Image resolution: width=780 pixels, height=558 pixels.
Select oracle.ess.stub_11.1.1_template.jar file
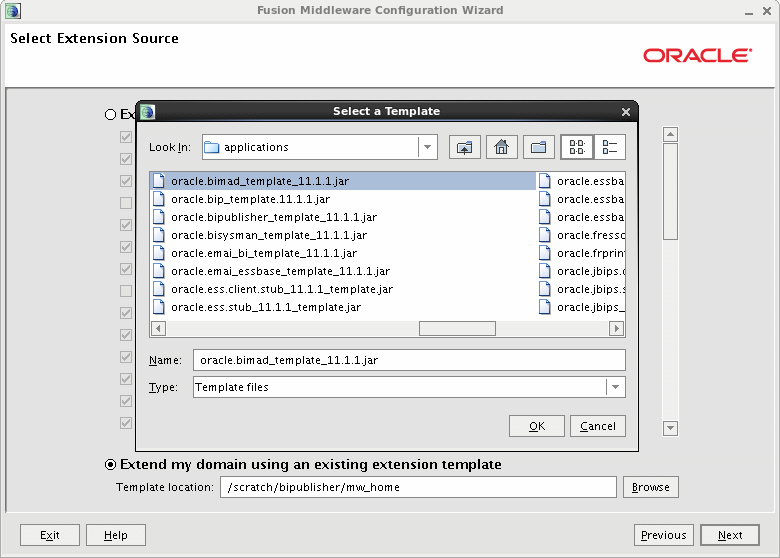[x=266, y=307]
